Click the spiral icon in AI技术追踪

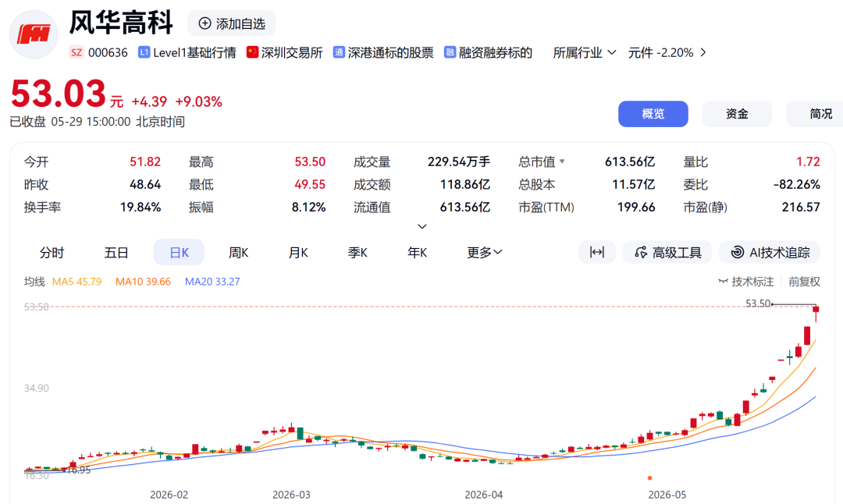(738, 252)
